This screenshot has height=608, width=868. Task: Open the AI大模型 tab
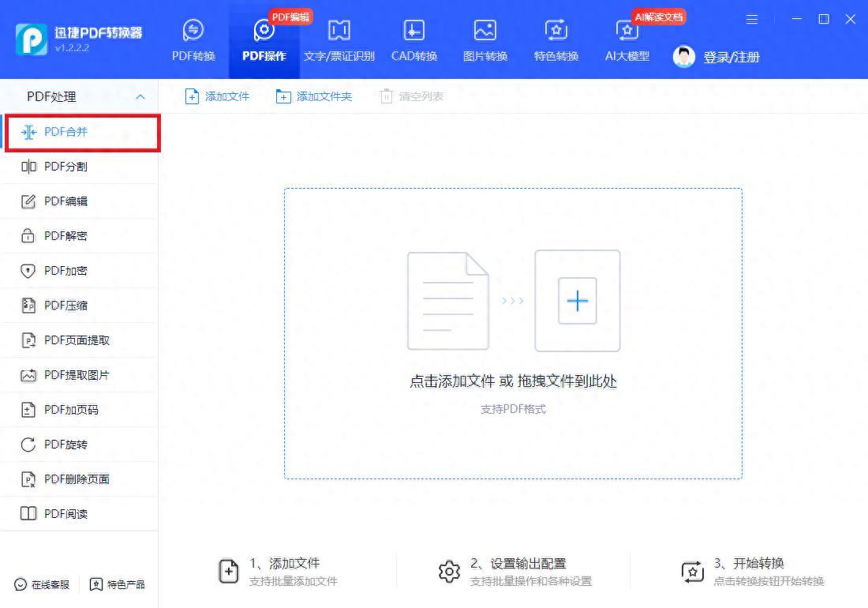(x=627, y=42)
